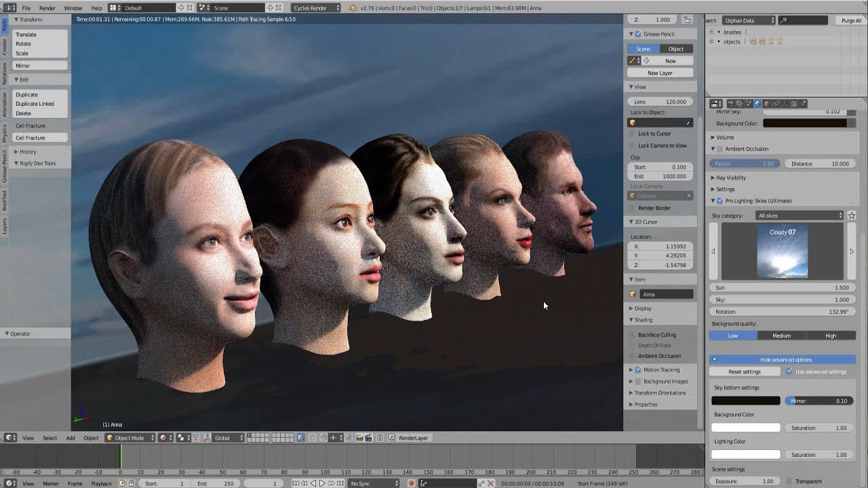Jump to the end frame in timeline
The height and width of the screenshot is (488, 868).
tap(340, 483)
